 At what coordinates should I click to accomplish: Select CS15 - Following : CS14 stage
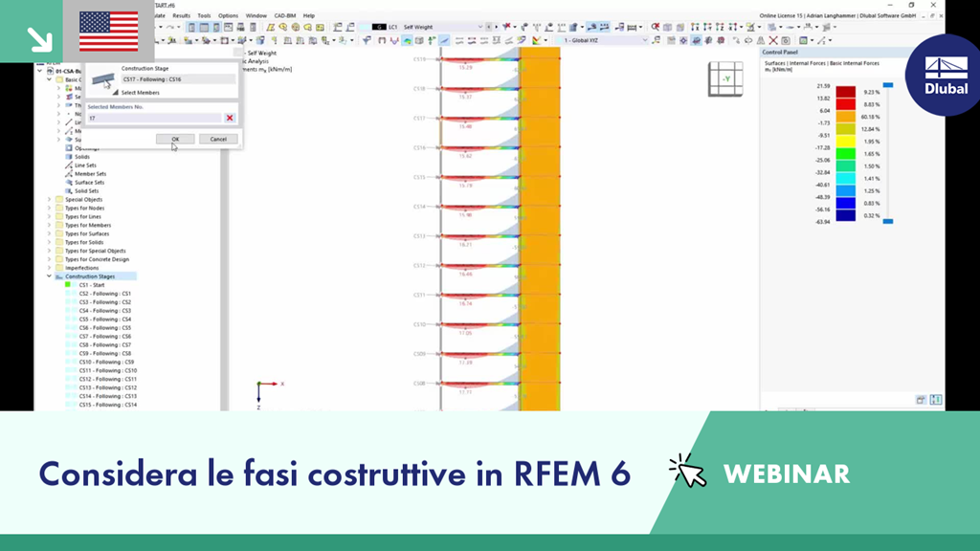tap(107, 405)
